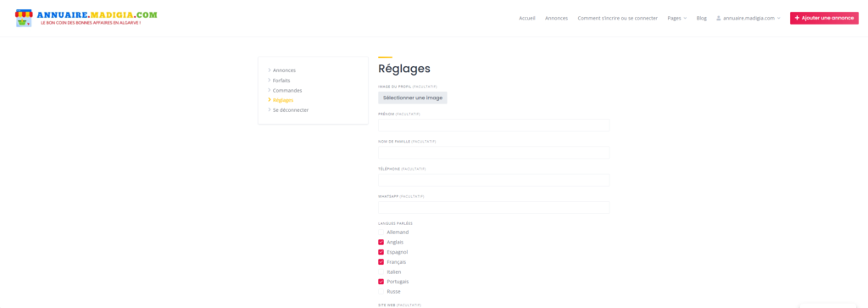868x308 pixels.
Task: Open the Blog menu item
Action: tap(701, 19)
